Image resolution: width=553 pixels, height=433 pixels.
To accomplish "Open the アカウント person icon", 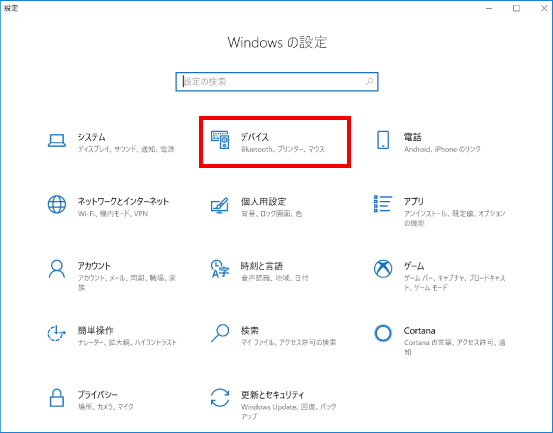I will [x=57, y=269].
